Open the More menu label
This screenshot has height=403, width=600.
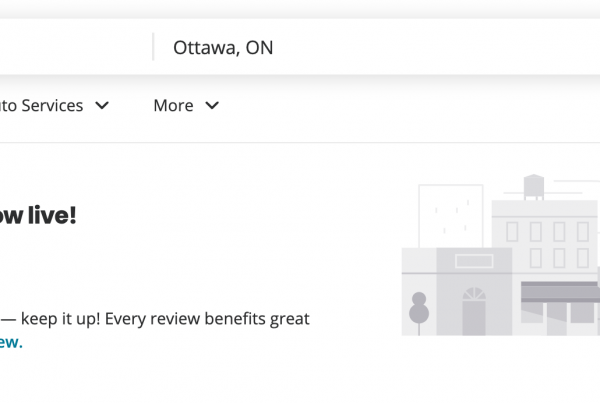tap(173, 105)
